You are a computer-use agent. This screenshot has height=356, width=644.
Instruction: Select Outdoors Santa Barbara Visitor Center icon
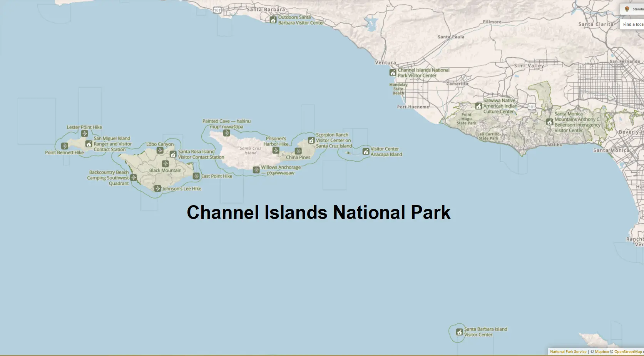tap(273, 20)
